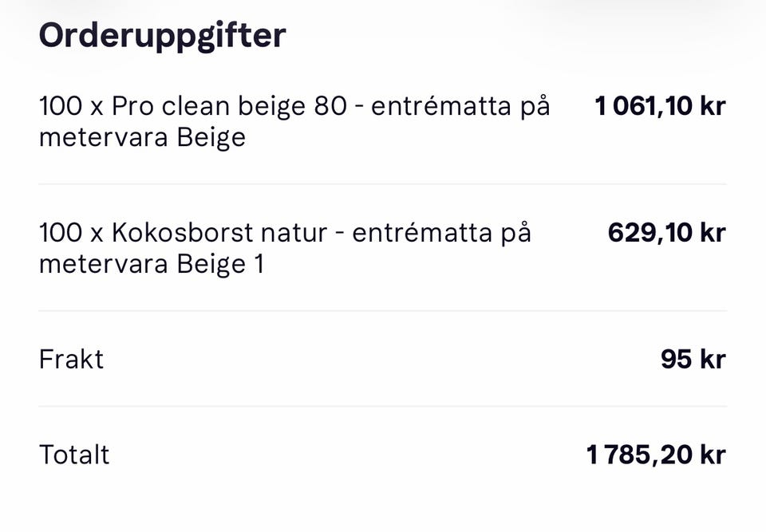Click the Totalt label

pos(74,455)
